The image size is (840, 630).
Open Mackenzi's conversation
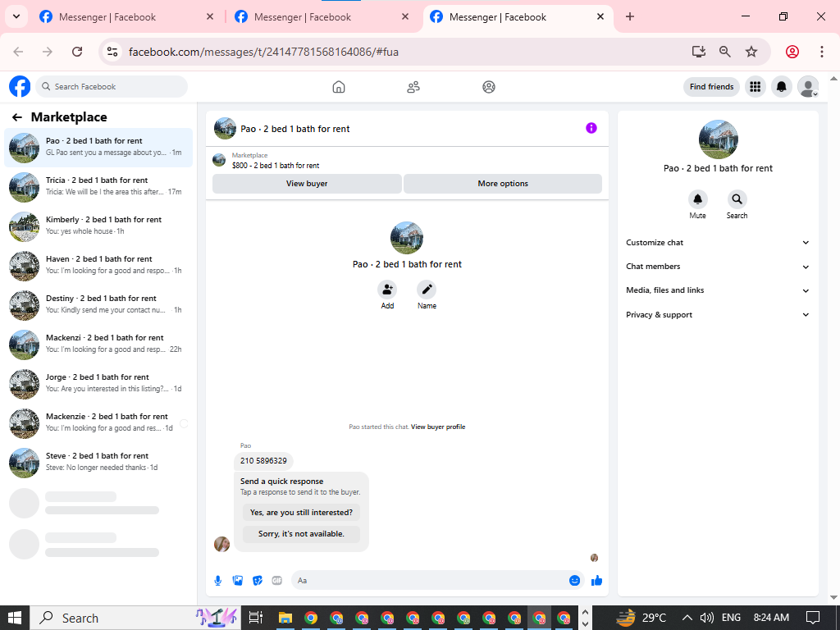coord(98,345)
